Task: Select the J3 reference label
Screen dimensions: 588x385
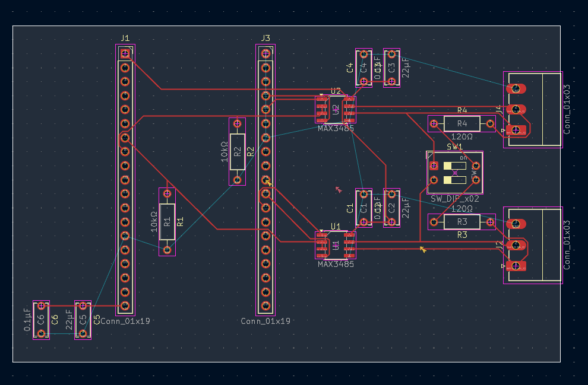Action: click(x=265, y=38)
